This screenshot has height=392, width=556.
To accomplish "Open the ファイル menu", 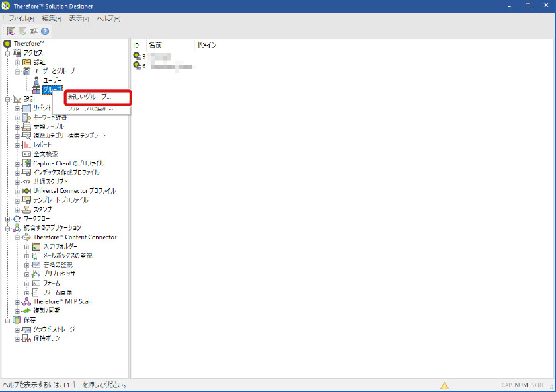I will [x=22, y=18].
